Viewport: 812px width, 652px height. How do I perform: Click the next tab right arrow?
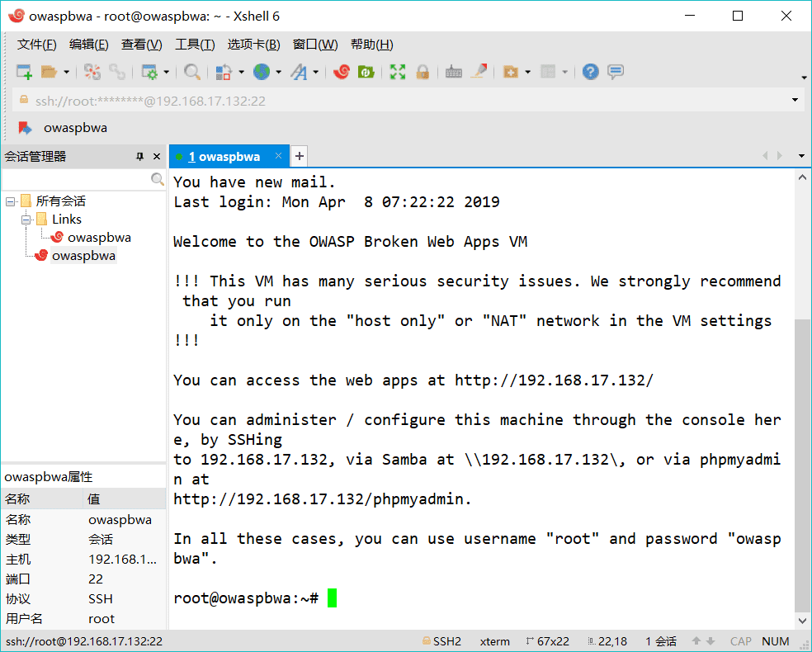coord(779,156)
